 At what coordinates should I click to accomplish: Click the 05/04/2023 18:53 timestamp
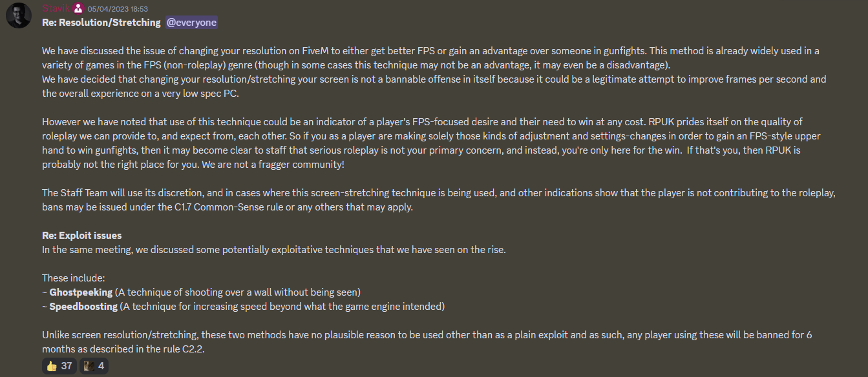[x=118, y=9]
